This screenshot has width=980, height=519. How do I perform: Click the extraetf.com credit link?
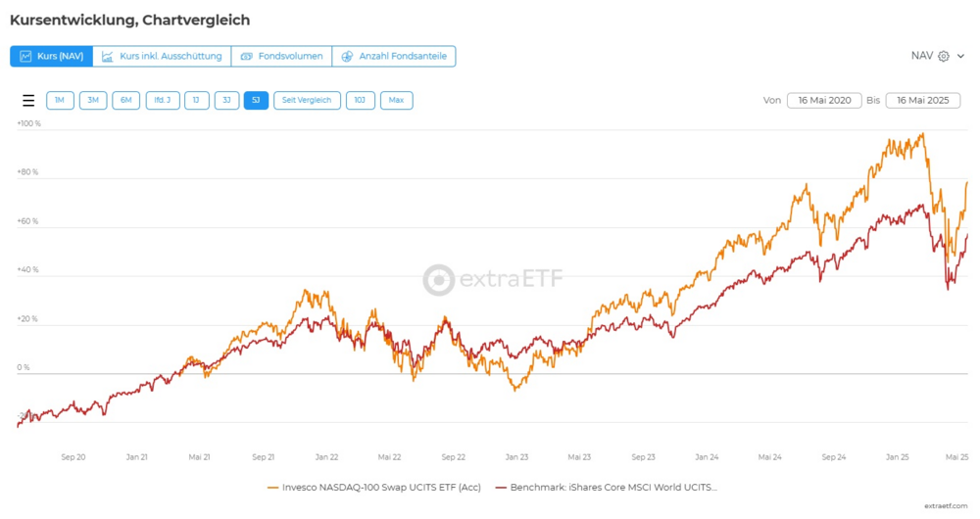pyautogui.click(x=945, y=506)
